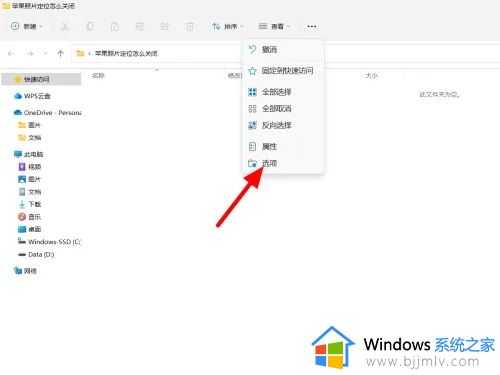500x375 pixels.
Task: Click the Up one level arrow
Action: click(x=60, y=53)
